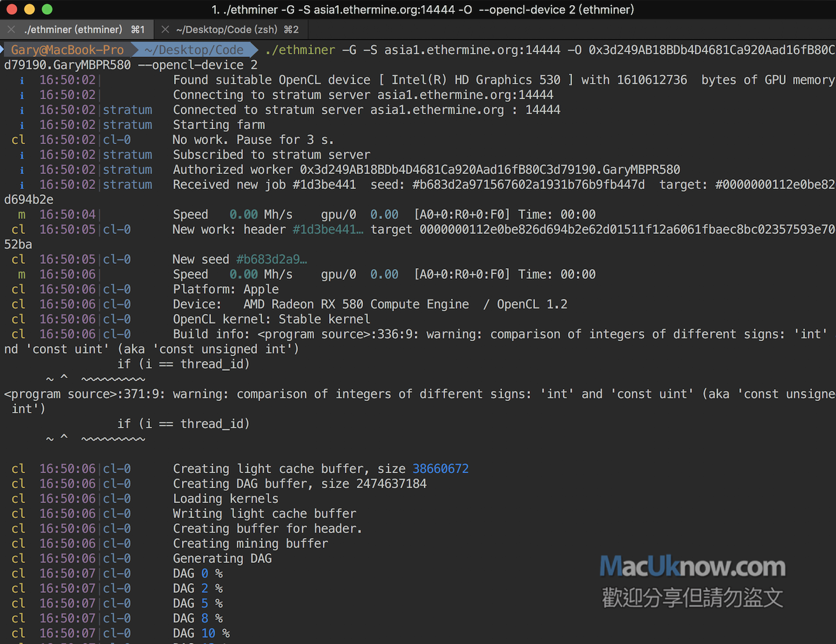The image size is (836, 644).
Task: Click the "DAG 10 %" progress line
Action: pyautogui.click(x=201, y=634)
